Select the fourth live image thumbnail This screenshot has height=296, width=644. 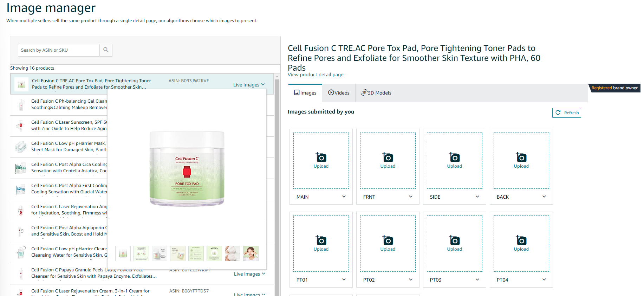178,253
